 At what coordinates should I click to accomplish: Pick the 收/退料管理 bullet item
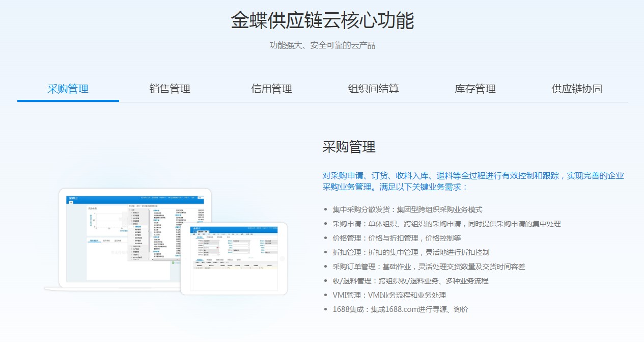click(x=410, y=281)
